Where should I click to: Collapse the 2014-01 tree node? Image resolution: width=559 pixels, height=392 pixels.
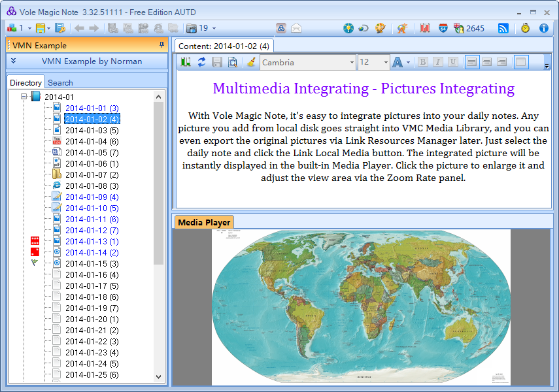tap(24, 96)
